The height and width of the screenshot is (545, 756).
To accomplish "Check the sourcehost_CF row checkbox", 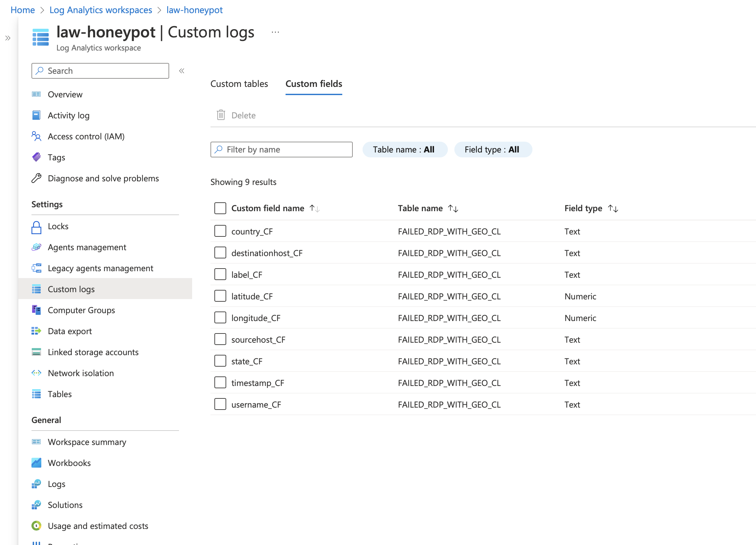I will coord(220,339).
